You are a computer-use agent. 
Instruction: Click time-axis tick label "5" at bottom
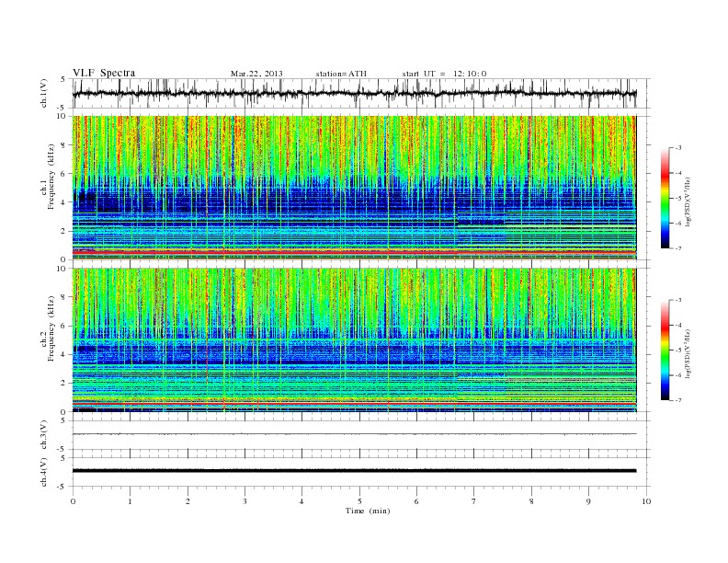click(359, 501)
